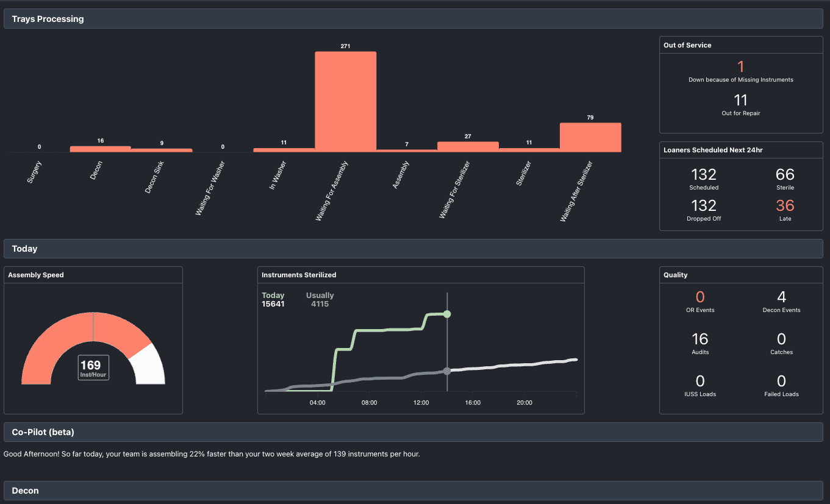830x504 pixels.
Task: Click the Surgery axis label
Action: pyautogui.click(x=35, y=172)
